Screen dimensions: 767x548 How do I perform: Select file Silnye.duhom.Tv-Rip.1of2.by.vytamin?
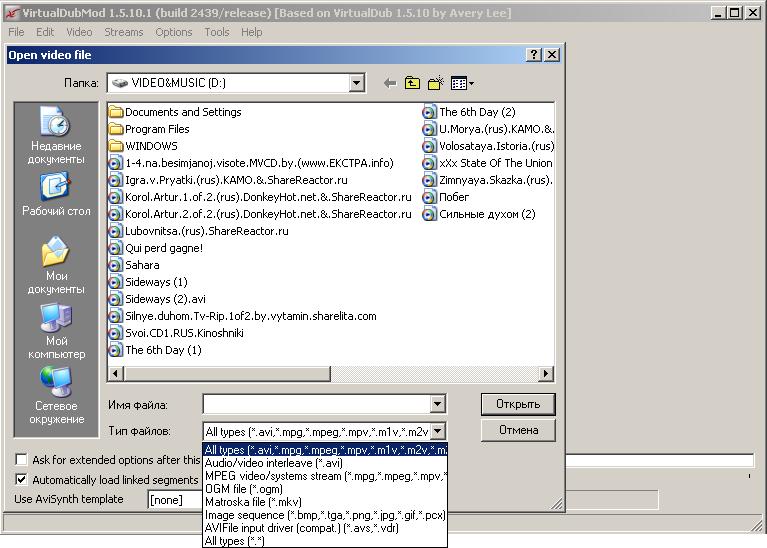click(x=243, y=316)
